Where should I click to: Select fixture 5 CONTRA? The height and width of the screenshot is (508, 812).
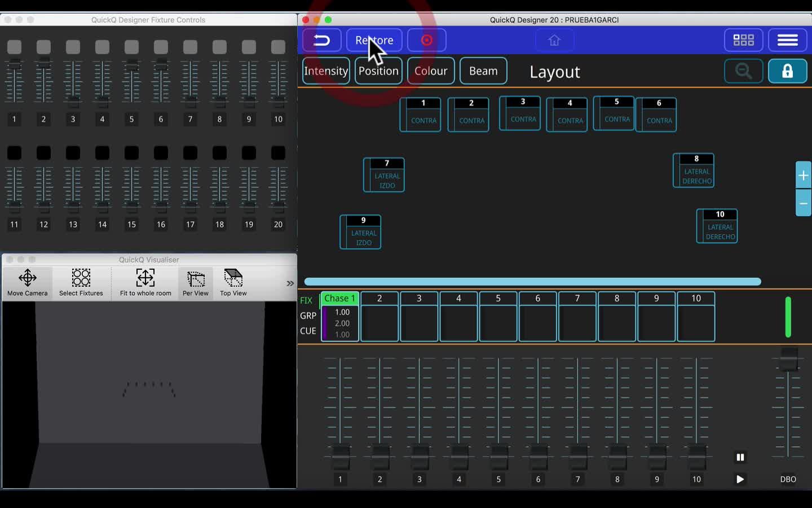614,113
